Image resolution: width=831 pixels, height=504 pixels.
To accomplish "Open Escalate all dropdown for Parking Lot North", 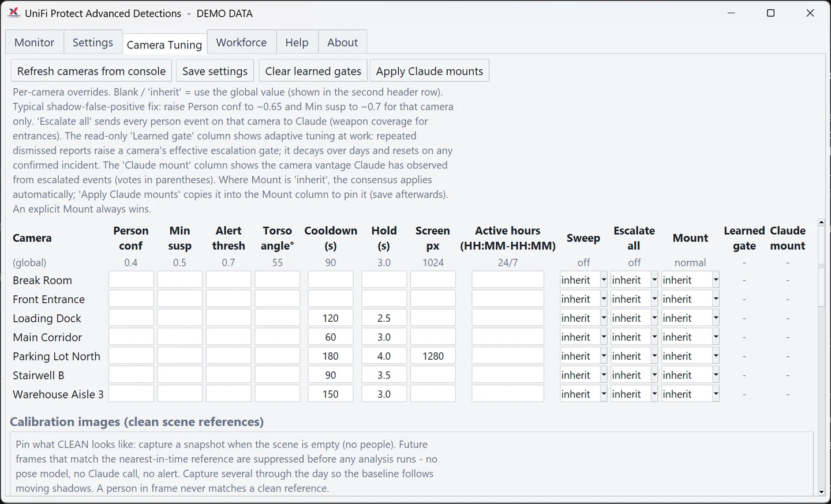I will pos(634,356).
